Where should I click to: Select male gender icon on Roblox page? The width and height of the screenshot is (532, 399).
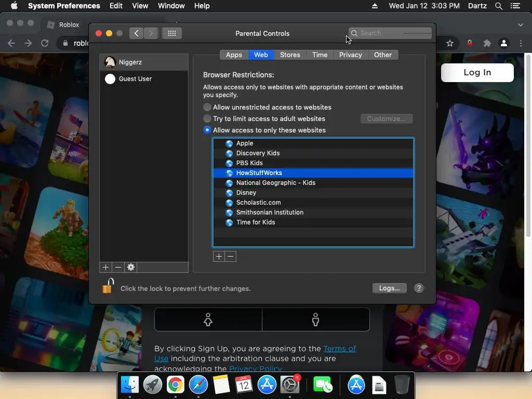[315, 320]
